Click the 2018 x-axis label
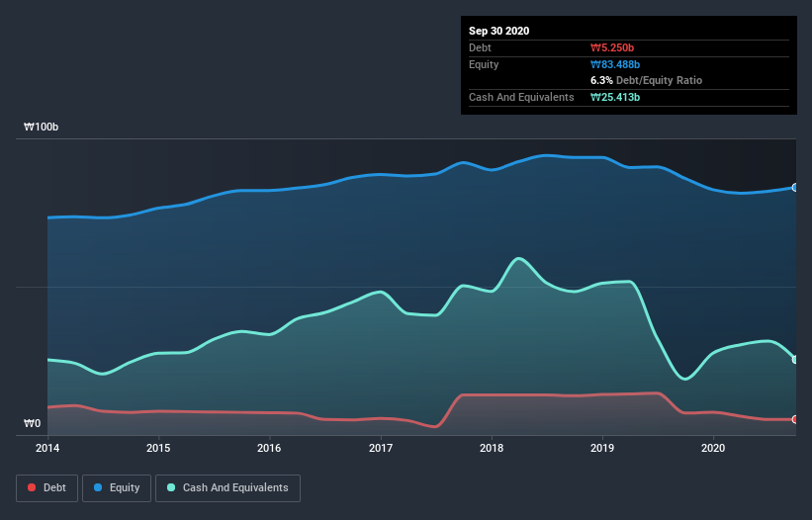The height and width of the screenshot is (520, 812). click(492, 448)
